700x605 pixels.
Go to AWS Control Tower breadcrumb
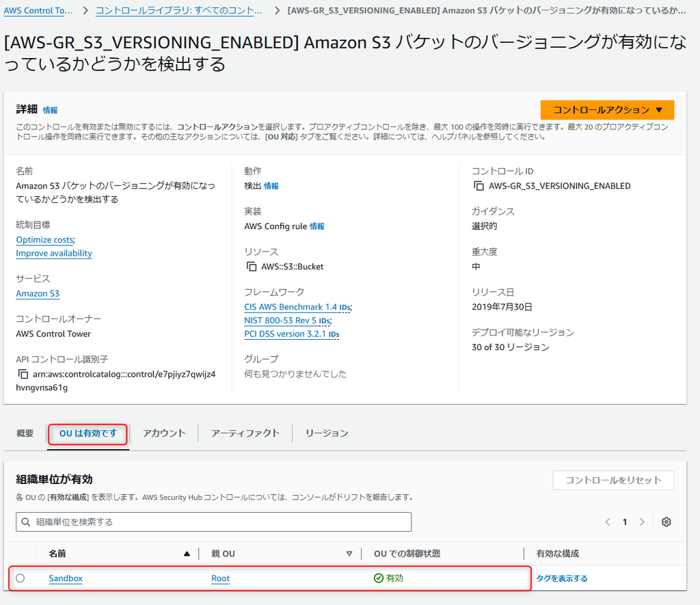[x=38, y=10]
